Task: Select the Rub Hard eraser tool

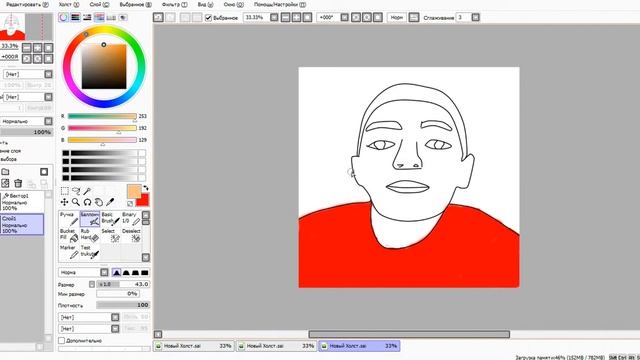Action: (x=89, y=235)
